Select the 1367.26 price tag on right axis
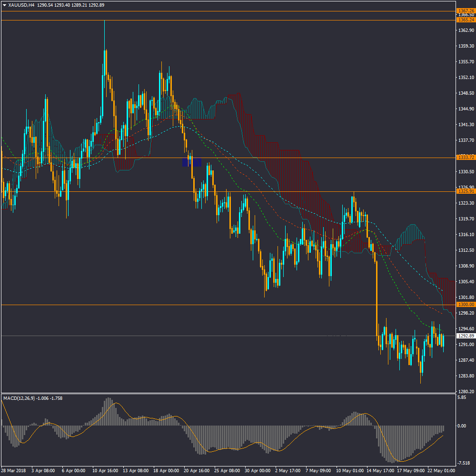The height and width of the screenshot is (476, 476). pyautogui.click(x=466, y=10)
